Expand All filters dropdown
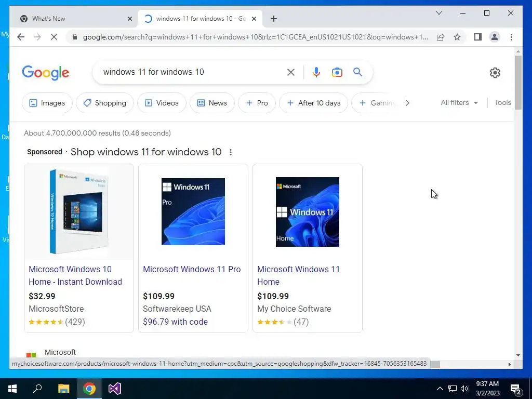532x399 pixels. click(x=459, y=102)
